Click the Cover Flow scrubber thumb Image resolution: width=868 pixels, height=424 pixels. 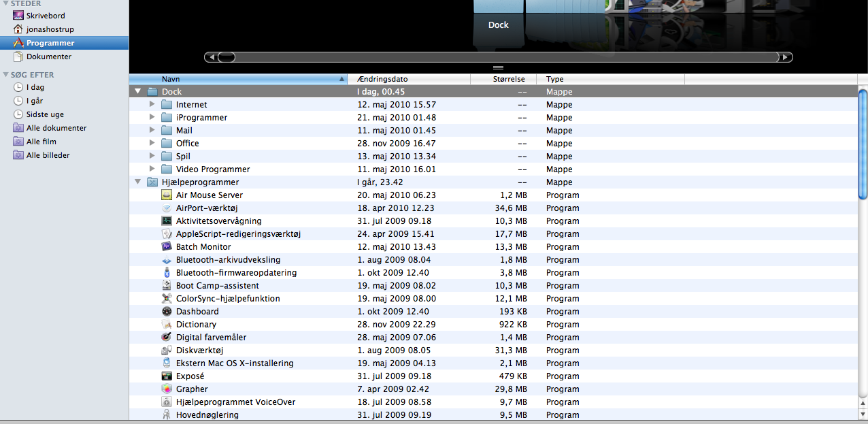point(226,57)
